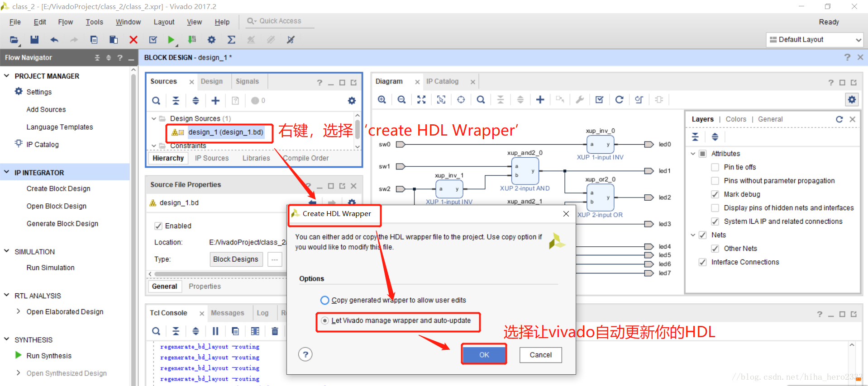Collapse PROJECT MANAGER section
The height and width of the screenshot is (386, 868).
pyautogui.click(x=7, y=76)
